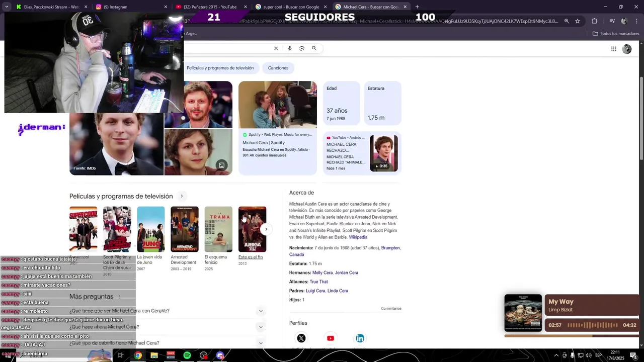The image size is (644, 362).
Task: Open Voicemeeter from the taskbar
Action: pyautogui.click(x=171, y=355)
